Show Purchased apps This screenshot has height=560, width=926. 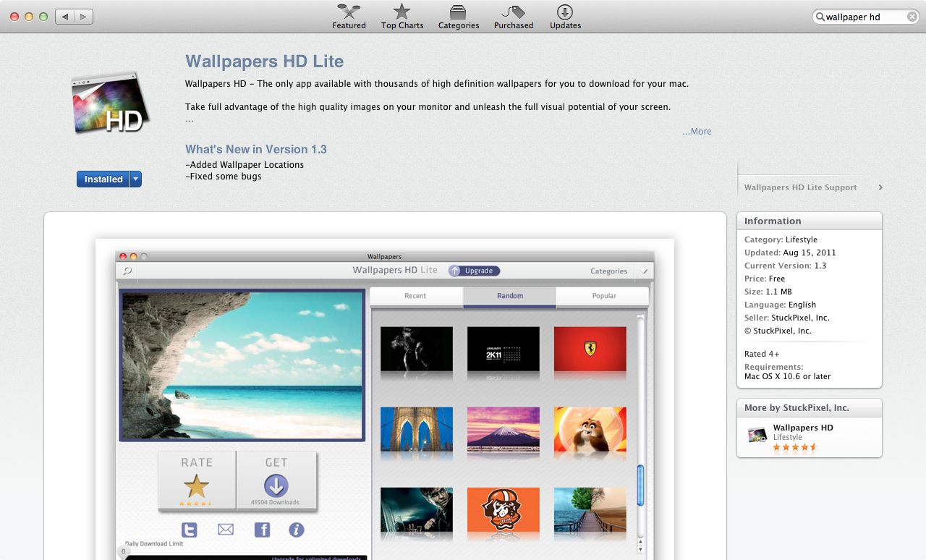tap(514, 16)
